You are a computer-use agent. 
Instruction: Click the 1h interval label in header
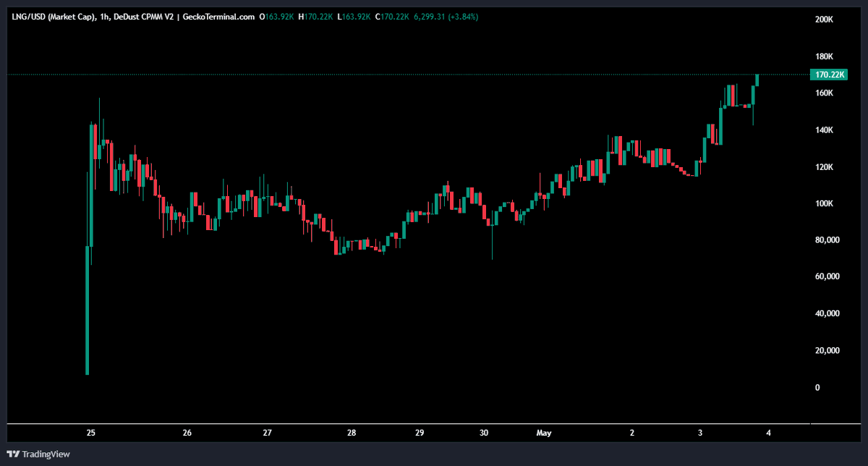click(x=104, y=16)
